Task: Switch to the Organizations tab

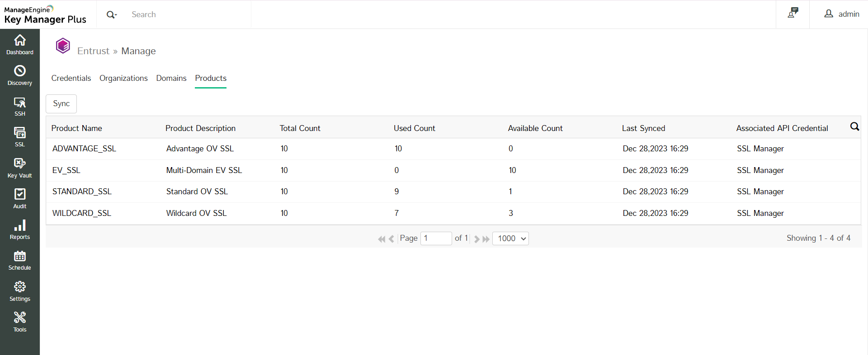Action: pyautogui.click(x=123, y=78)
